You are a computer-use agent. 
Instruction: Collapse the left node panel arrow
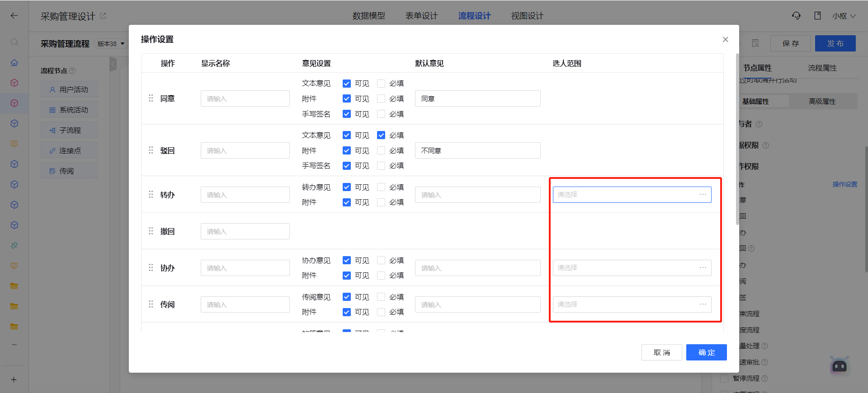coord(113,65)
